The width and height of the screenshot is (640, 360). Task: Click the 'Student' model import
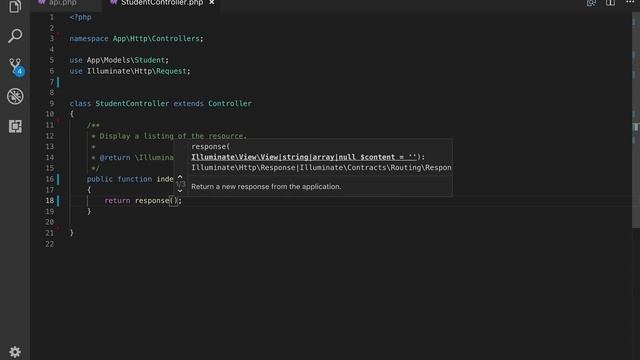coord(149,60)
